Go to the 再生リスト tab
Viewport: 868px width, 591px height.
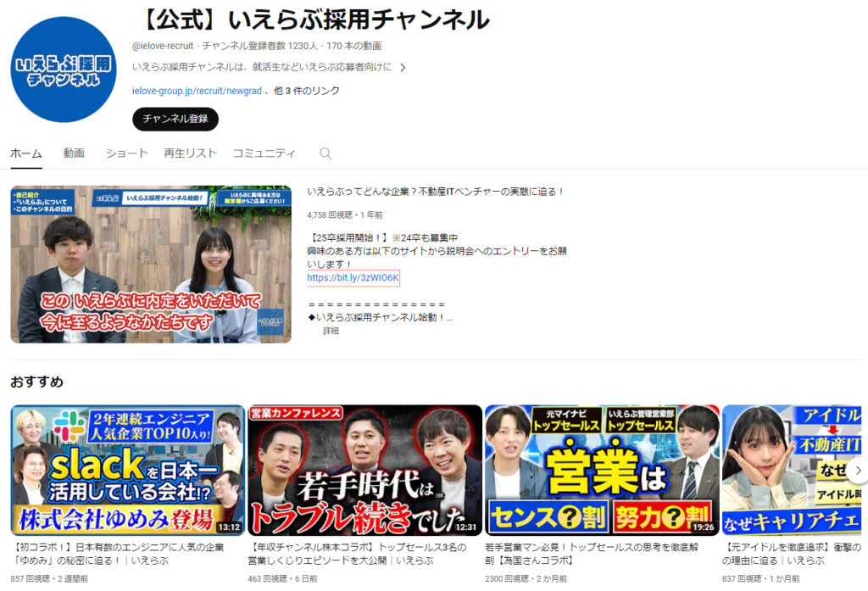tap(190, 153)
